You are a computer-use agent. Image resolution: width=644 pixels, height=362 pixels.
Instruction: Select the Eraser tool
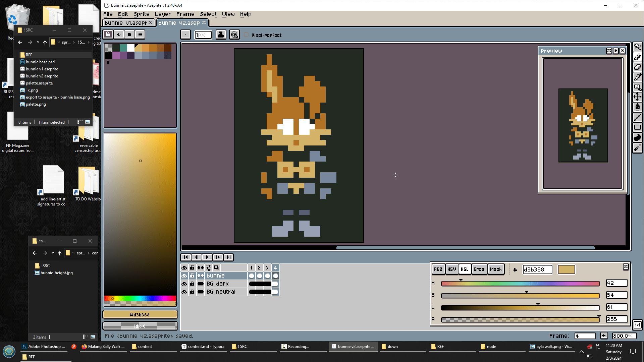pos(637,67)
